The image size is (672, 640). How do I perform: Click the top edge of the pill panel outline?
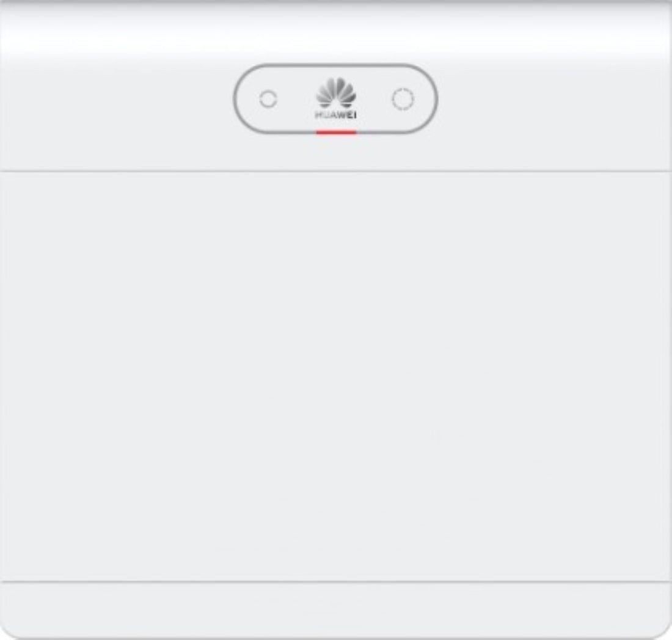pyautogui.click(x=336, y=65)
